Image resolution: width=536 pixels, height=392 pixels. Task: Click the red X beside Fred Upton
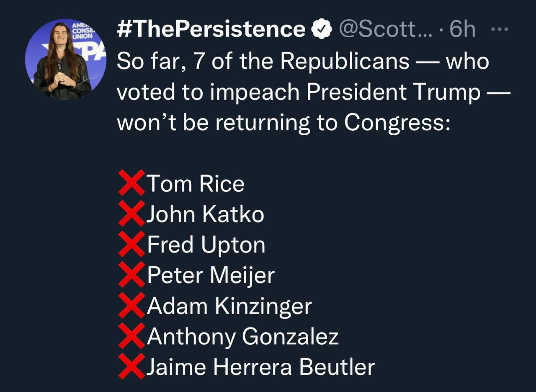coord(131,244)
